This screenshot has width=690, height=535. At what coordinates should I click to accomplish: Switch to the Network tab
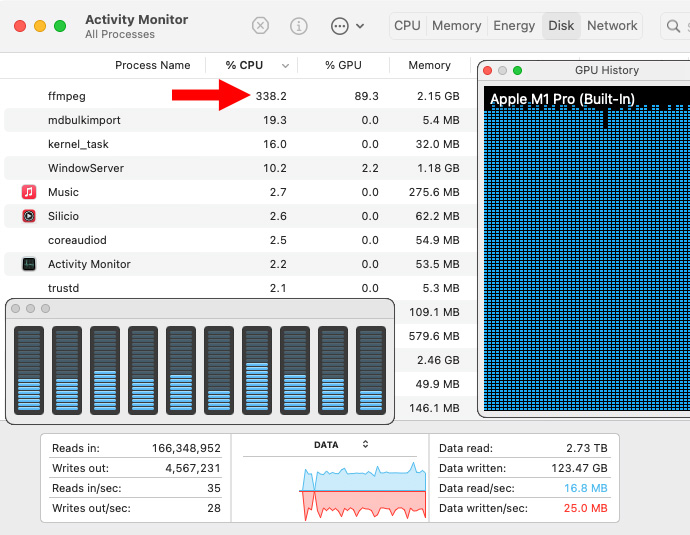coord(612,26)
